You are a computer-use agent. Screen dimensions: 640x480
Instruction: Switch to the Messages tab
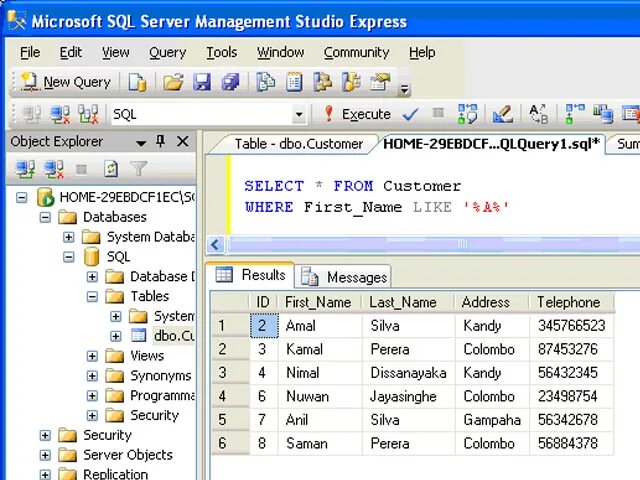point(344,278)
